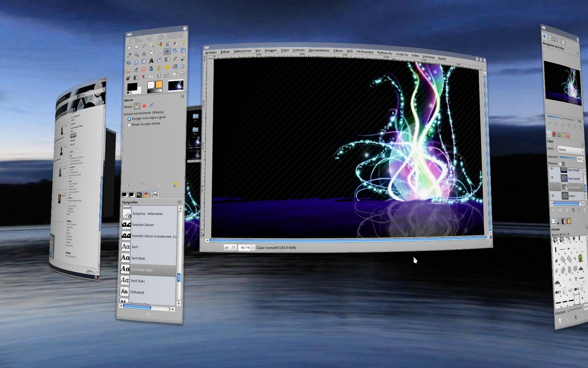Open the Archivo menu
The image size is (588, 368).
coord(211,53)
